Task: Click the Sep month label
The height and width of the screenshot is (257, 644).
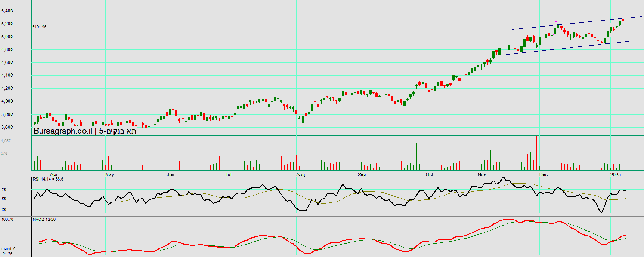Action: (x=362, y=175)
